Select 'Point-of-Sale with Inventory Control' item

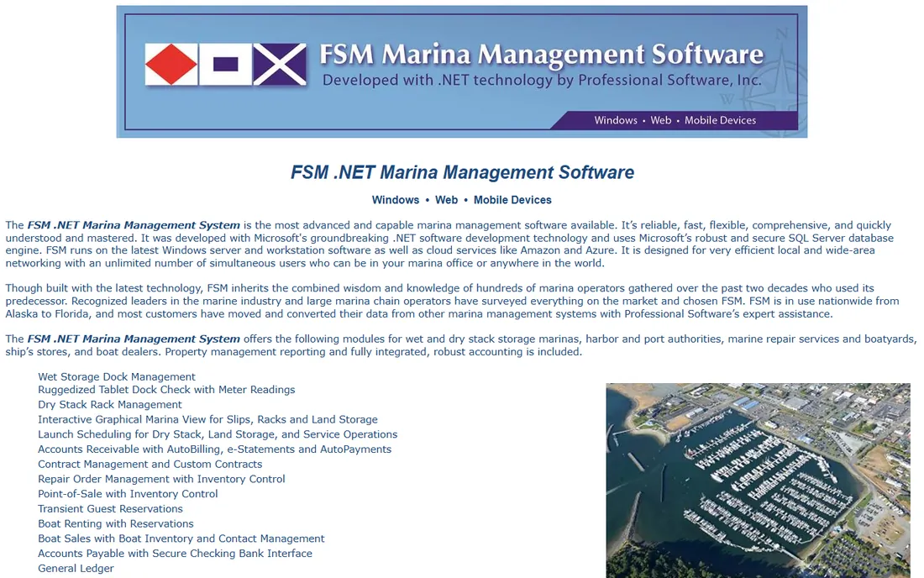point(128,494)
